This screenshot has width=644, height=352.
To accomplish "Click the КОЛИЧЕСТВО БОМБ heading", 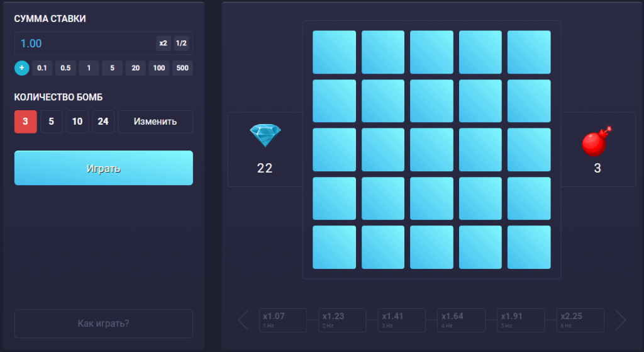I will (x=58, y=98).
